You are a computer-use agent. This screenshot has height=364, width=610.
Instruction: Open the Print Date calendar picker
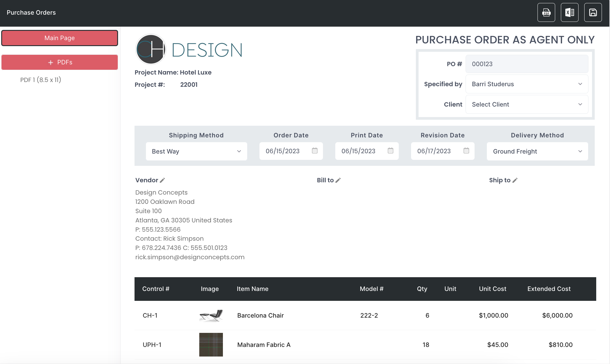coord(390,151)
